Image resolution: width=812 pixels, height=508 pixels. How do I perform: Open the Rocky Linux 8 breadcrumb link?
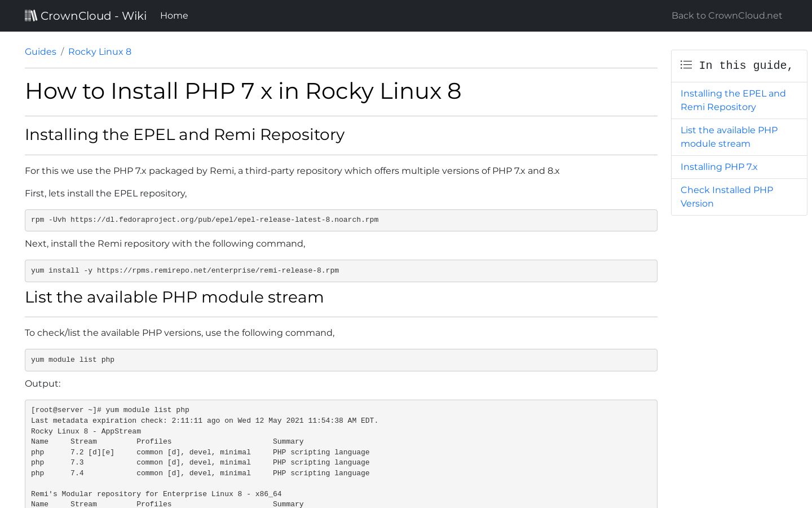point(99,51)
